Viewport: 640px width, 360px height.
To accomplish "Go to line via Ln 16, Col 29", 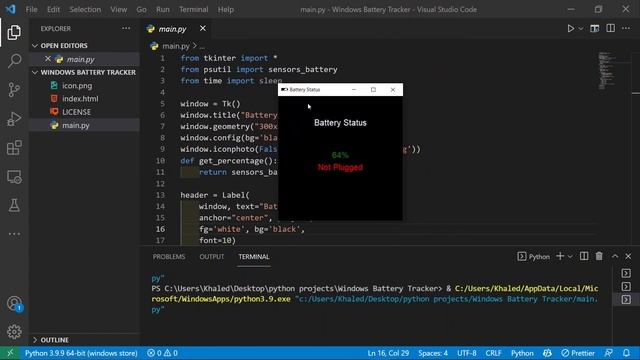I will click(388, 353).
